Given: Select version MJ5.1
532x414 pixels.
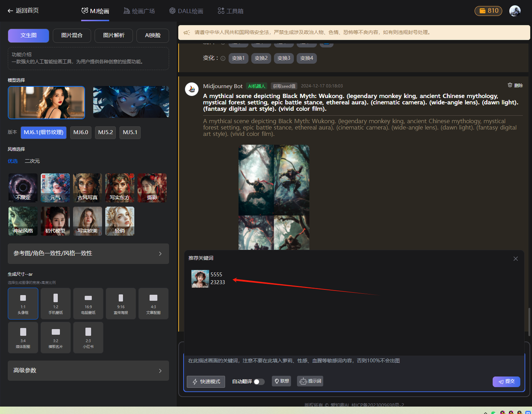Looking at the screenshot, I should 130,132.
